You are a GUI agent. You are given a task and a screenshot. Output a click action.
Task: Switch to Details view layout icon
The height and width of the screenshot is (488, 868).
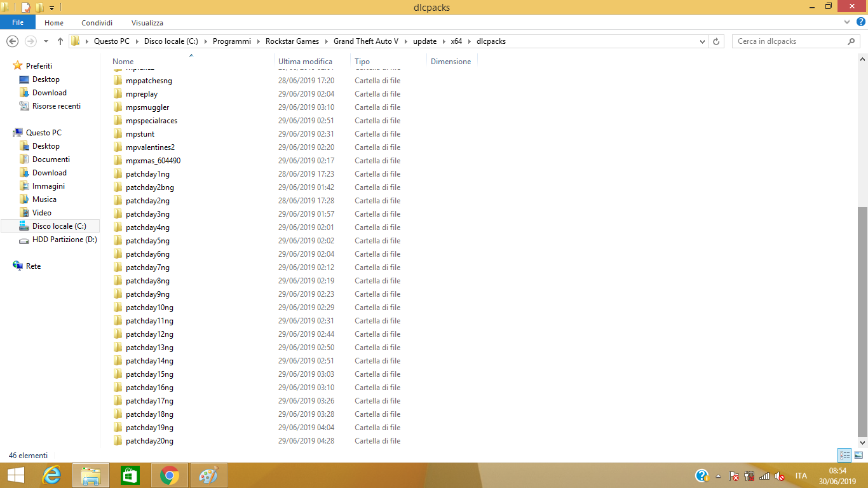coord(844,455)
